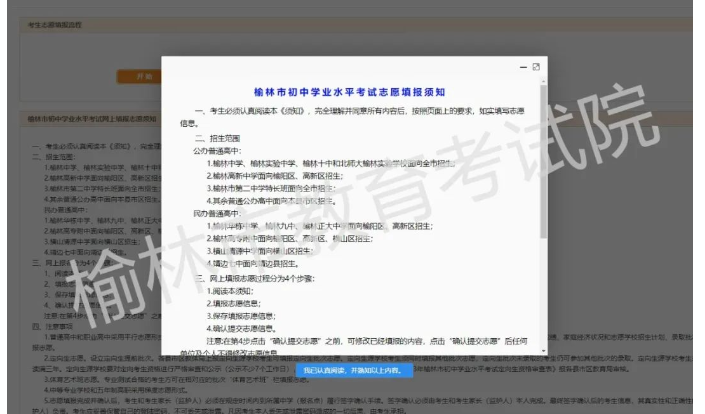The height and width of the screenshot is (414, 705).
Task: Minimize the 志愿填报须知 dialog
Action: coord(523,67)
